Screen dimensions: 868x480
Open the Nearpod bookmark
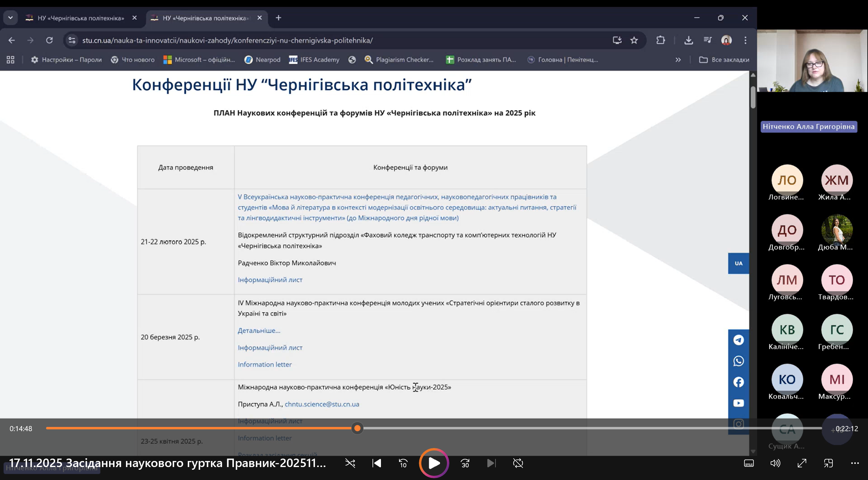click(263, 60)
